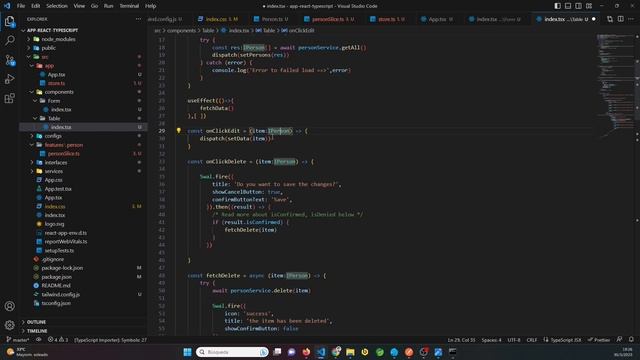
Task: Open Source Control view in activity bar
Action: [9, 60]
